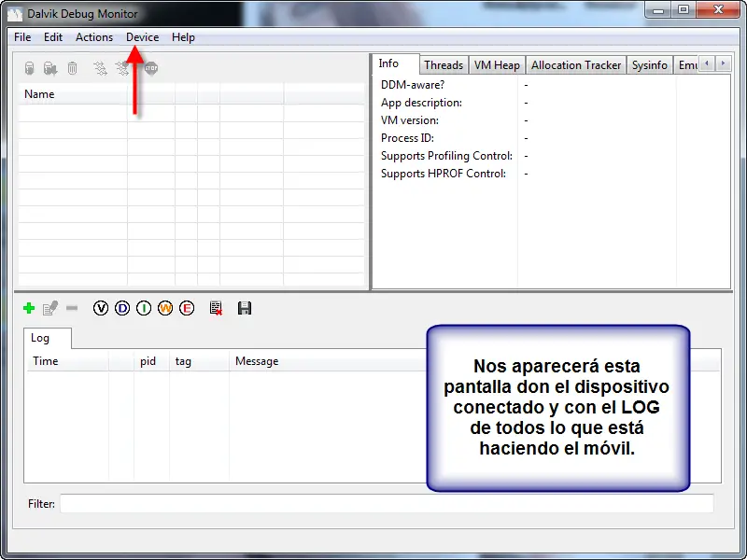The width and height of the screenshot is (747, 560).
Task: Click the Stop process sign icon
Action: (151, 68)
